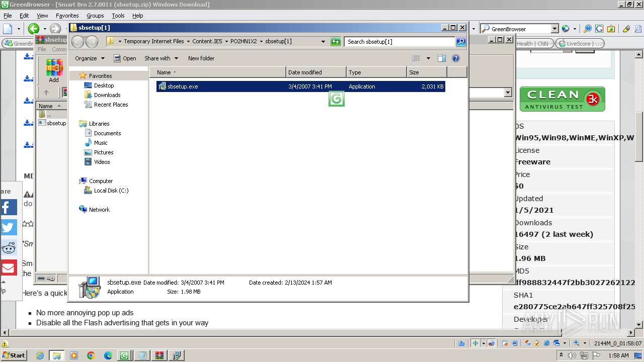Click the WinRAR Add button
The image size is (644, 362).
[x=54, y=71]
